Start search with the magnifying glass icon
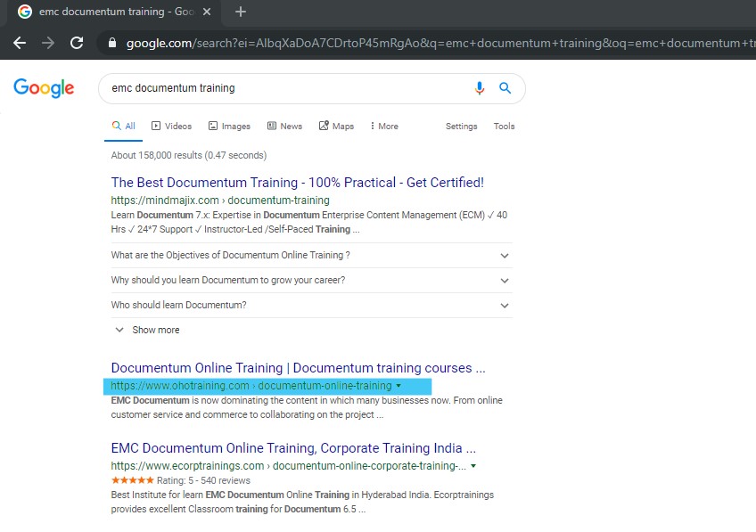This screenshot has width=756, height=532. (x=505, y=89)
